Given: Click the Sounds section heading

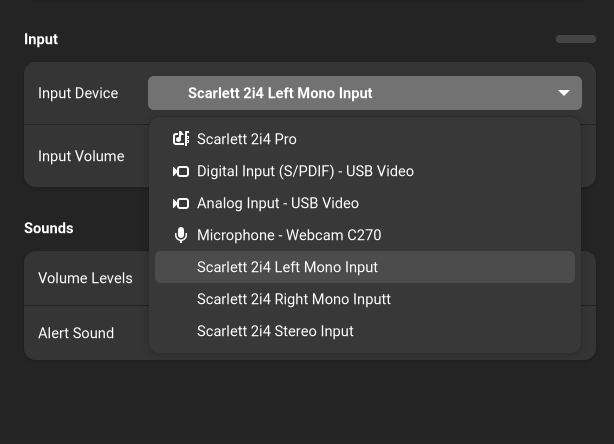Looking at the screenshot, I should click(x=49, y=228).
